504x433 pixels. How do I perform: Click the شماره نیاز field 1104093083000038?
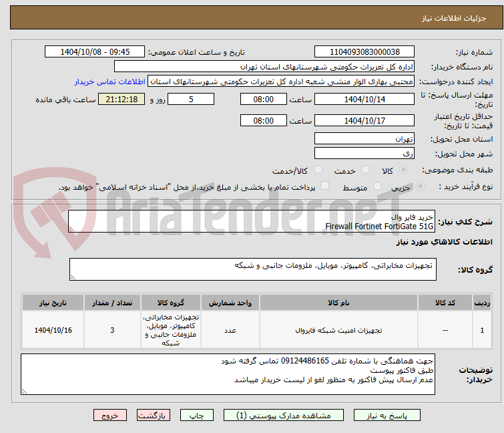364,52
